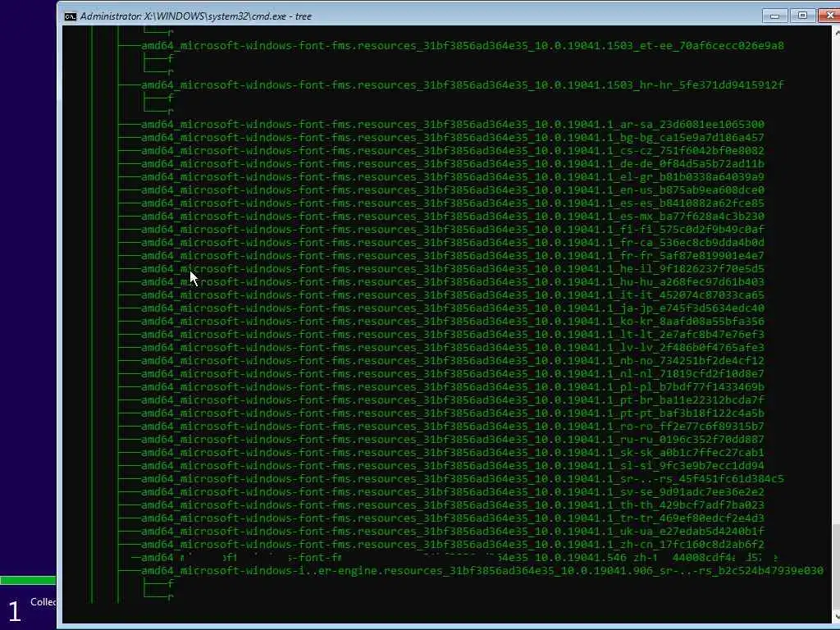This screenshot has width=840, height=630.
Task: Select the font-fms.resources fi-fi row
Action: pyautogui.click(x=453, y=230)
